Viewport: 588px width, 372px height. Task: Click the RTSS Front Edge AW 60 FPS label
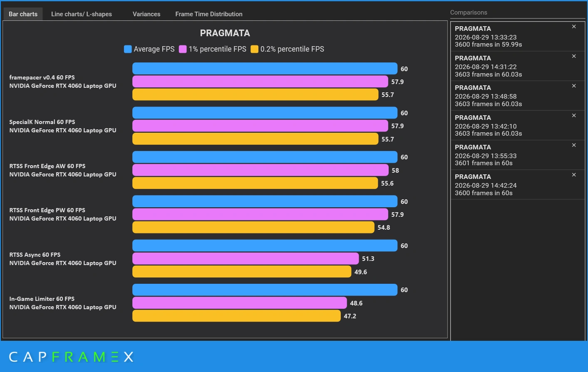coord(47,166)
